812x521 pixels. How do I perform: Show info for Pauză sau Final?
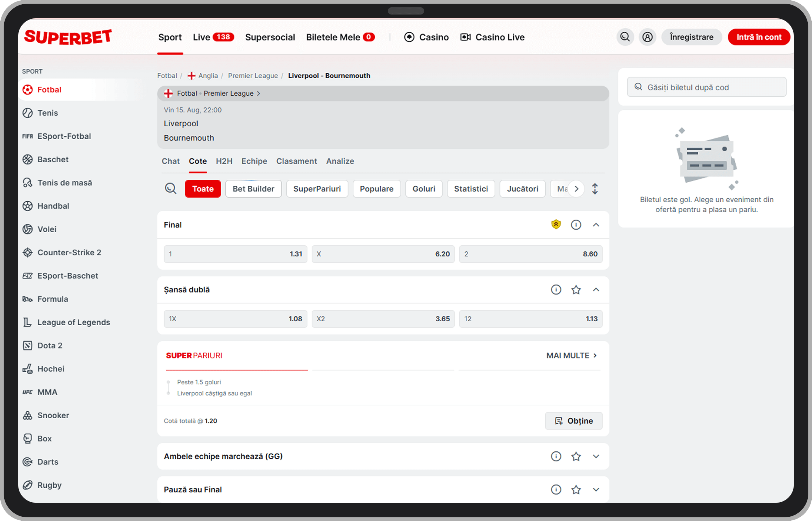(x=556, y=489)
